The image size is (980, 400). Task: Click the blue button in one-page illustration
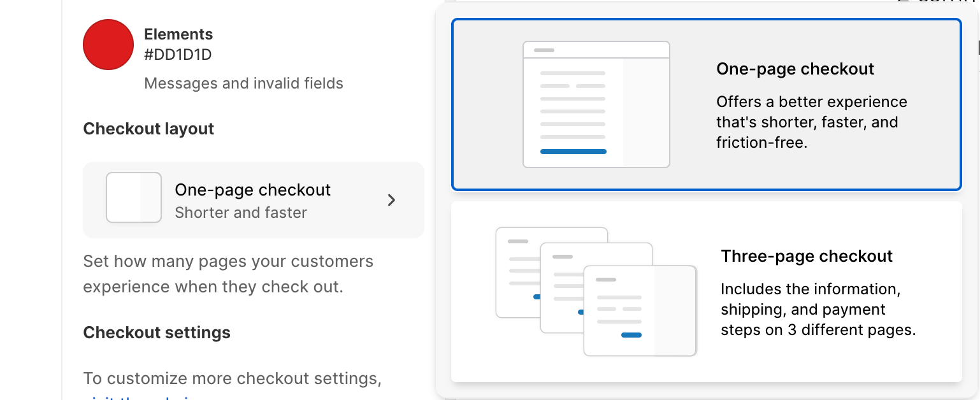[x=573, y=152]
